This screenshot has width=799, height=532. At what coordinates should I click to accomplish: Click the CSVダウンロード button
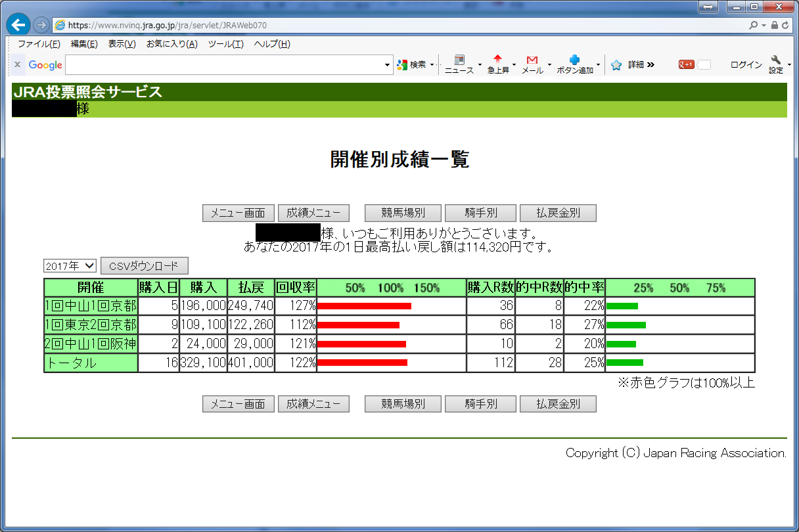coord(145,266)
